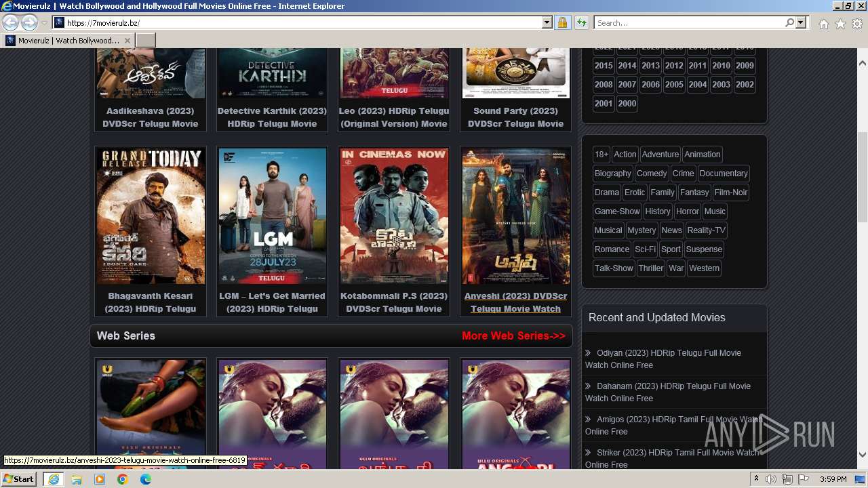The image size is (868, 488).
Task: Open Internet Explorer taskbar icon
Action: (x=54, y=479)
